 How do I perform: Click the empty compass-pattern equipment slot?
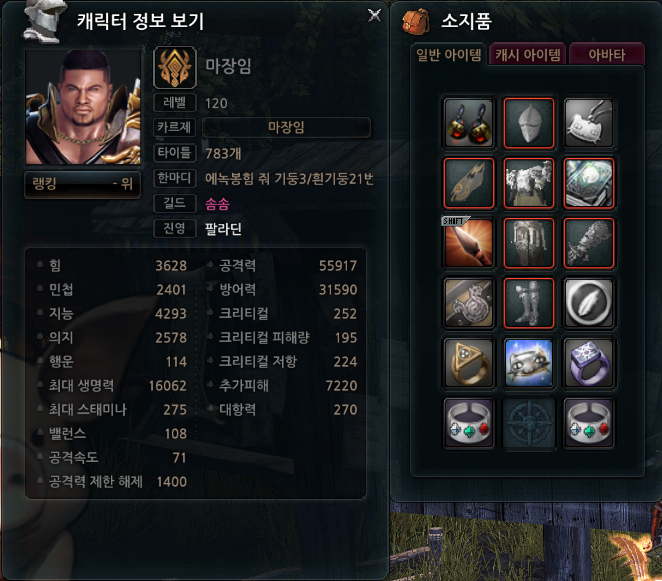(x=529, y=423)
